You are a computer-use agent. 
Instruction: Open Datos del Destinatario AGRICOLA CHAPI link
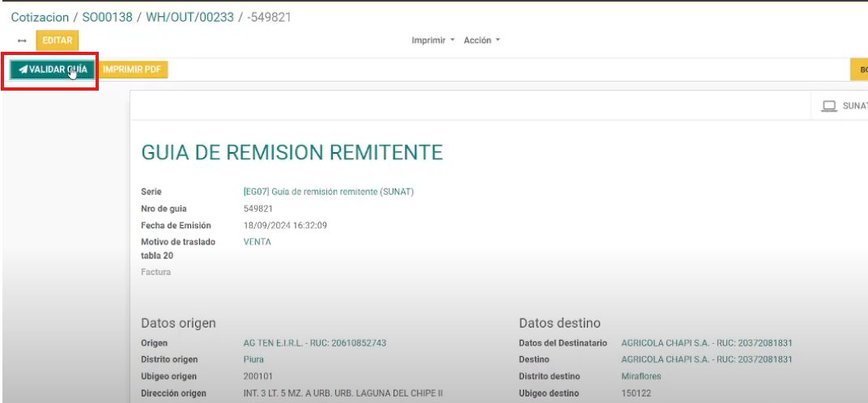pos(707,343)
